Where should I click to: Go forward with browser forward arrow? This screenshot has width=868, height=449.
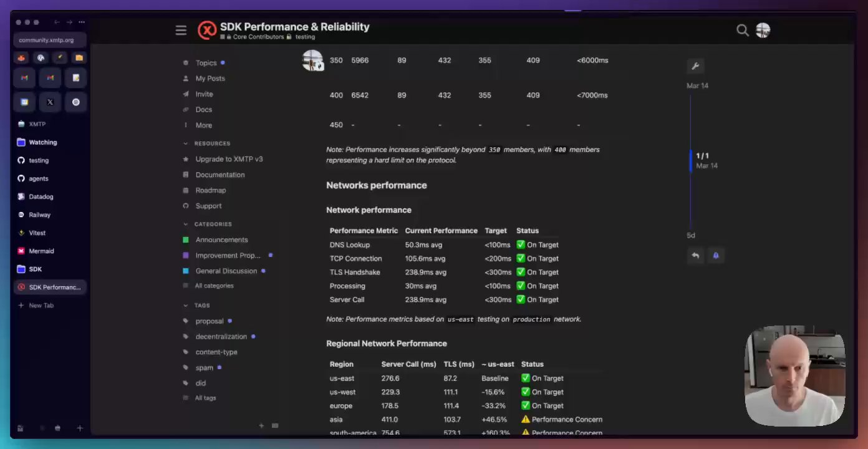pyautogui.click(x=69, y=22)
